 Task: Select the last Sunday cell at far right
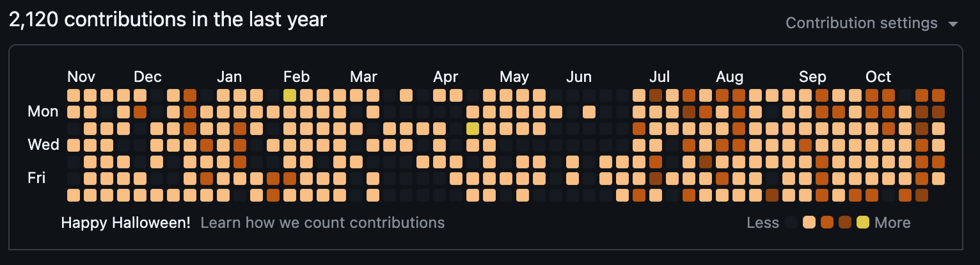point(938,95)
